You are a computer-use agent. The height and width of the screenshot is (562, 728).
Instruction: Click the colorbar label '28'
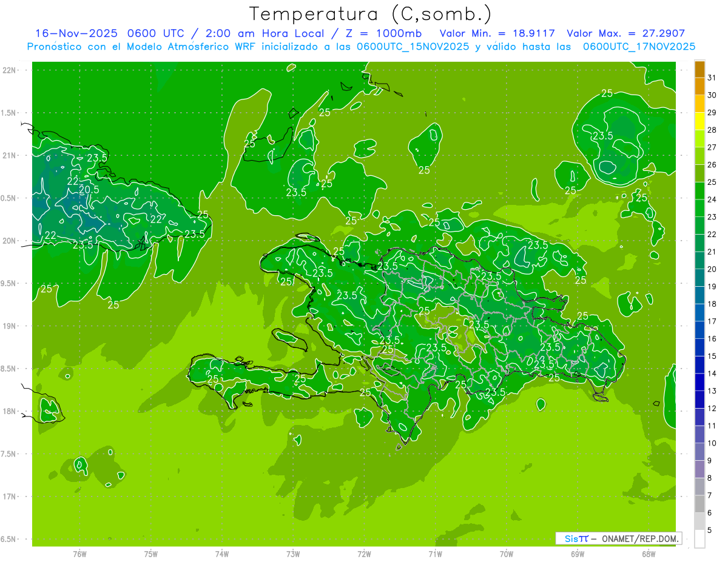[712, 130]
